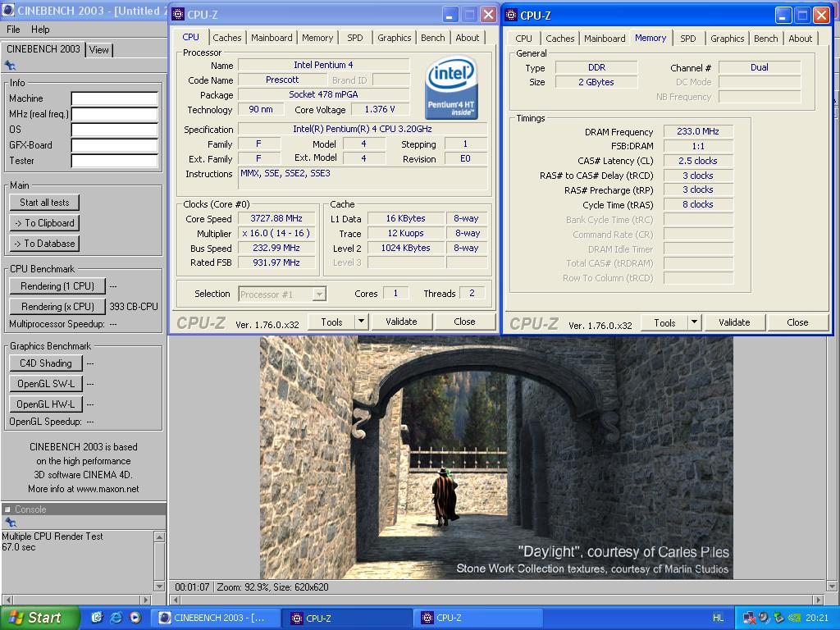840x630 pixels.
Task: Click the DRAM Frequency value 233.0 MHz
Action: tap(697, 131)
